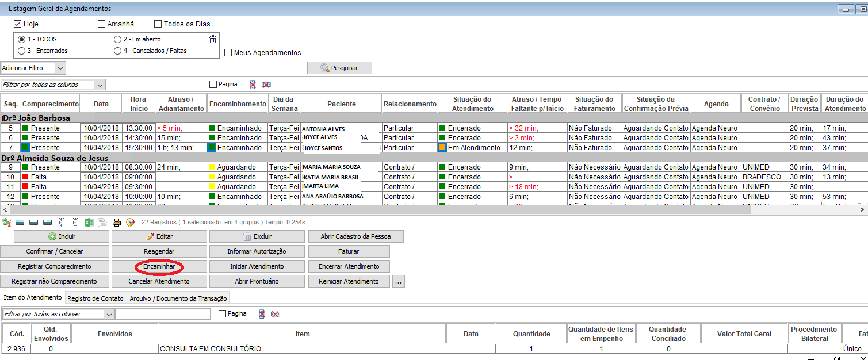Click the trash icon in the status filter box
The height and width of the screenshot is (360, 868).
click(x=213, y=39)
